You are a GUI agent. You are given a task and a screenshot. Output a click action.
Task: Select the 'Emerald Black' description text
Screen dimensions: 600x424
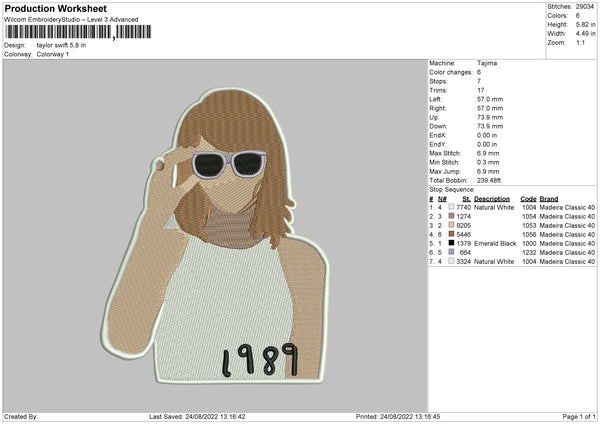(x=495, y=243)
